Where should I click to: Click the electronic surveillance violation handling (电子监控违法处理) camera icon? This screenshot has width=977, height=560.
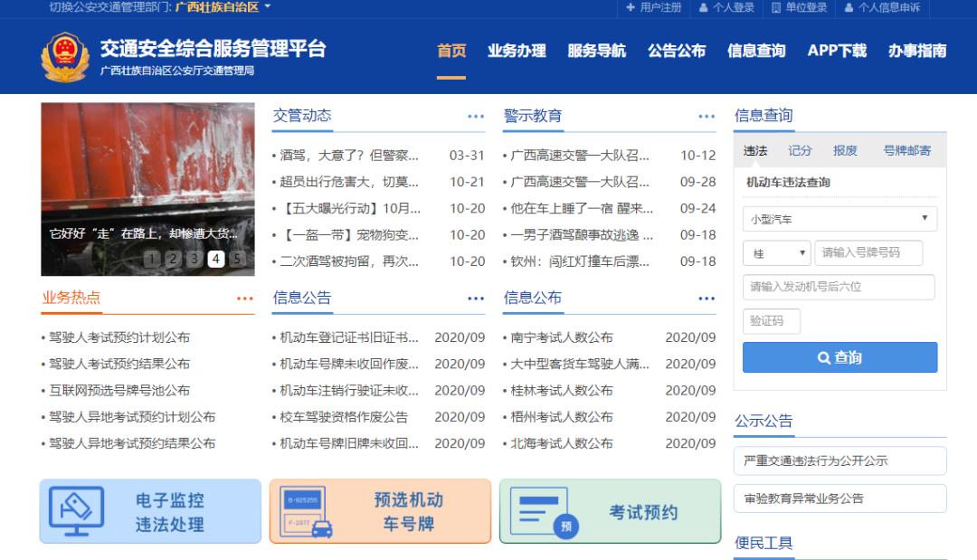[x=77, y=511]
